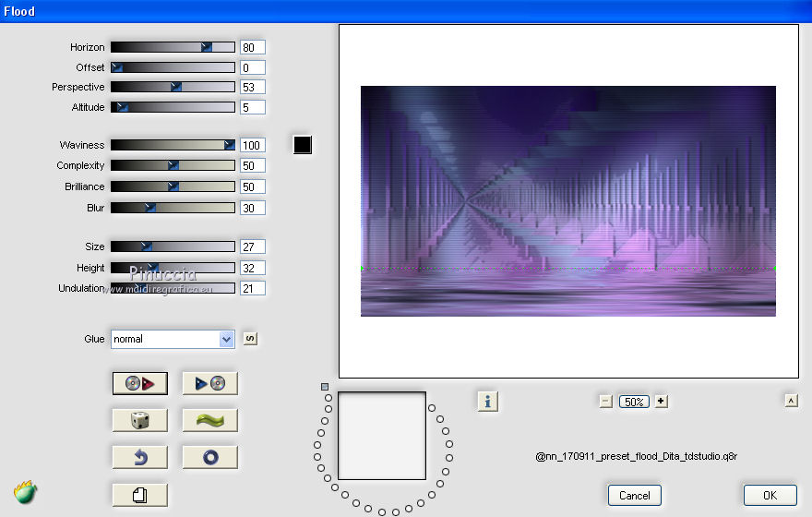Open the Glue mode dropdown
The height and width of the screenshot is (517, 812).
tap(173, 340)
